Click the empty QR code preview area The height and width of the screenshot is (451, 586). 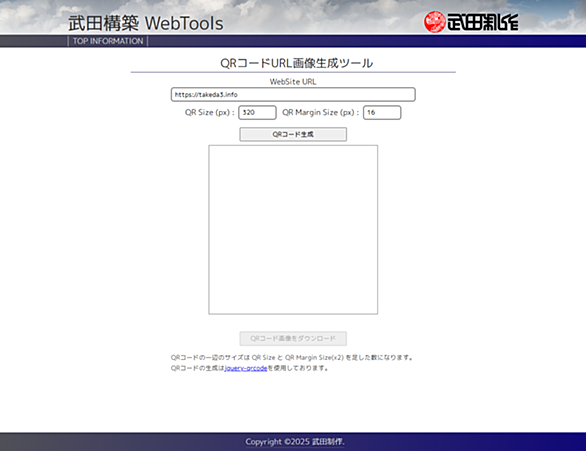pyautogui.click(x=293, y=230)
